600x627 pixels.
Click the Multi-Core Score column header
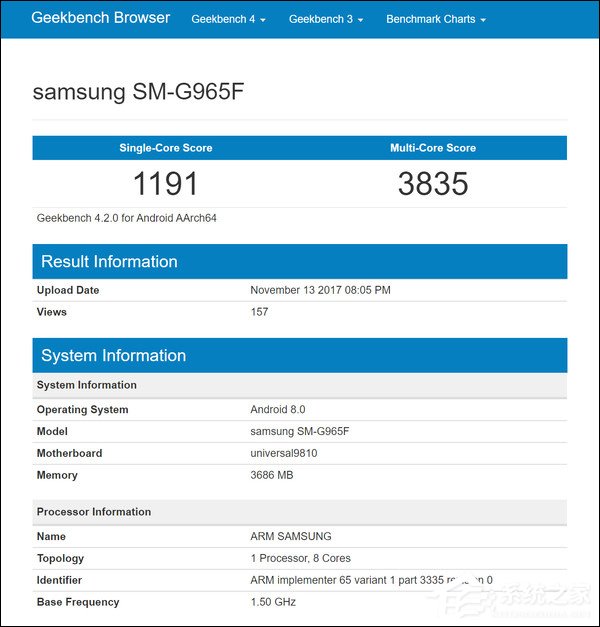pos(432,148)
